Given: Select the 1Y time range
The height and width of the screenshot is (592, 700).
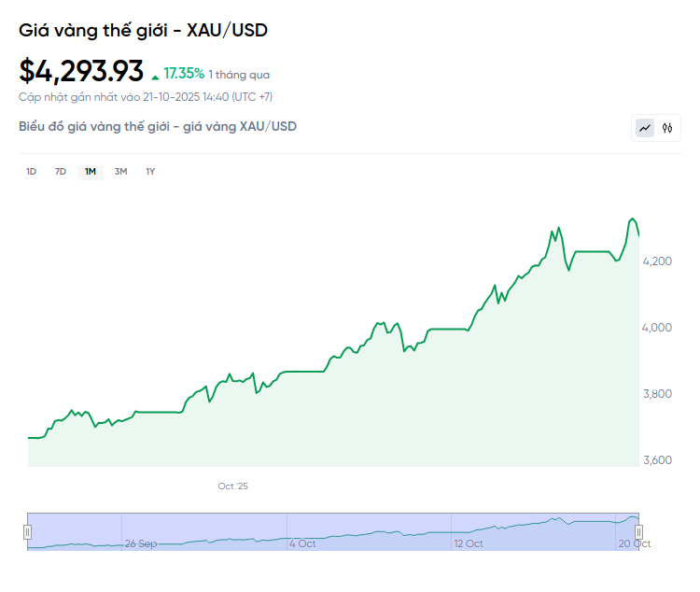Looking at the screenshot, I should (150, 172).
